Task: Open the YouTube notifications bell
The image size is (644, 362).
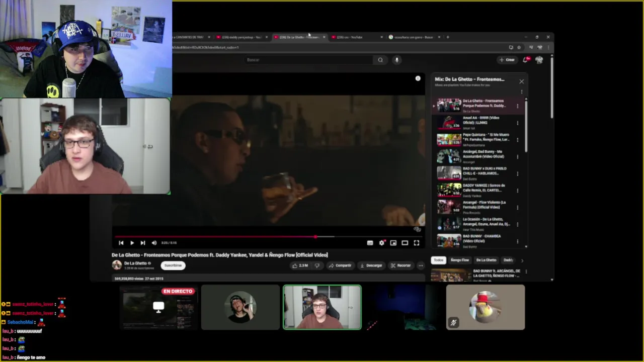Action: (526, 60)
